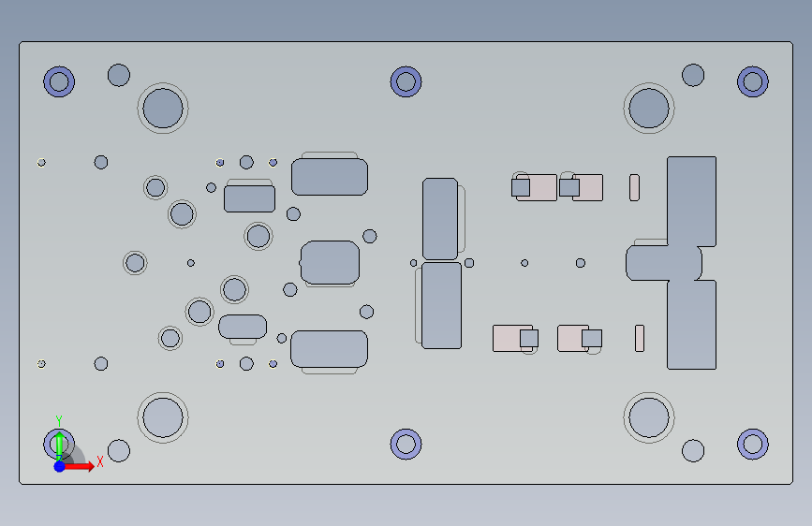Screen dimensions: 812x526
Task: Select the lower tall rectangular pocket at plate center
Action: 441,305
